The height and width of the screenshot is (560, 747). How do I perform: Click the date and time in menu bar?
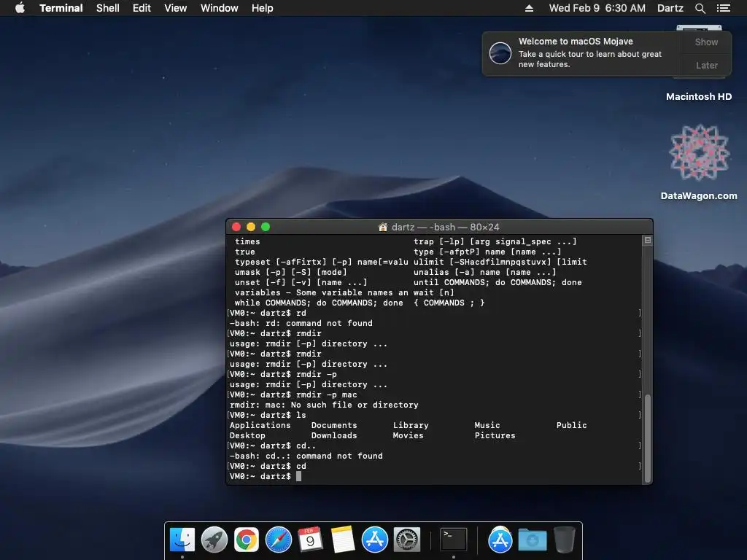(597, 8)
